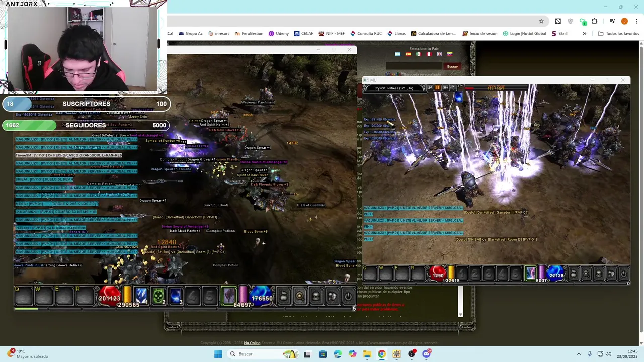
Task: Open Chrome profile avatar
Action: [624, 21]
